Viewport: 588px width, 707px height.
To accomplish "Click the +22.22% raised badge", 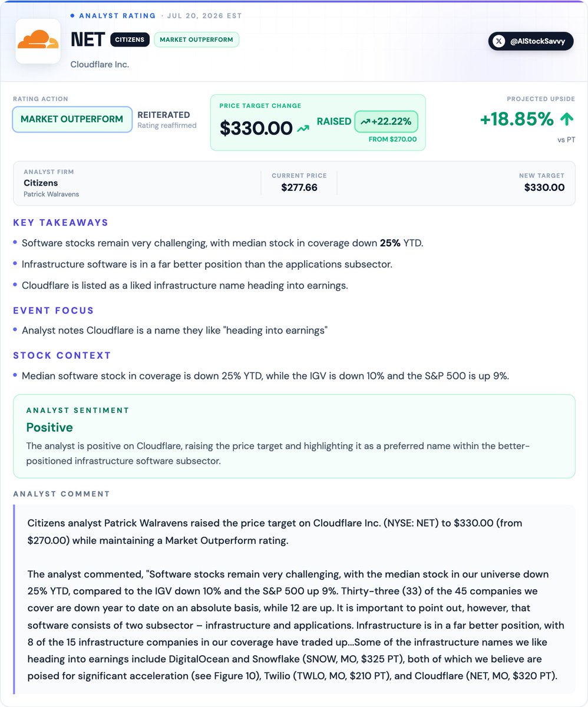I will point(387,122).
